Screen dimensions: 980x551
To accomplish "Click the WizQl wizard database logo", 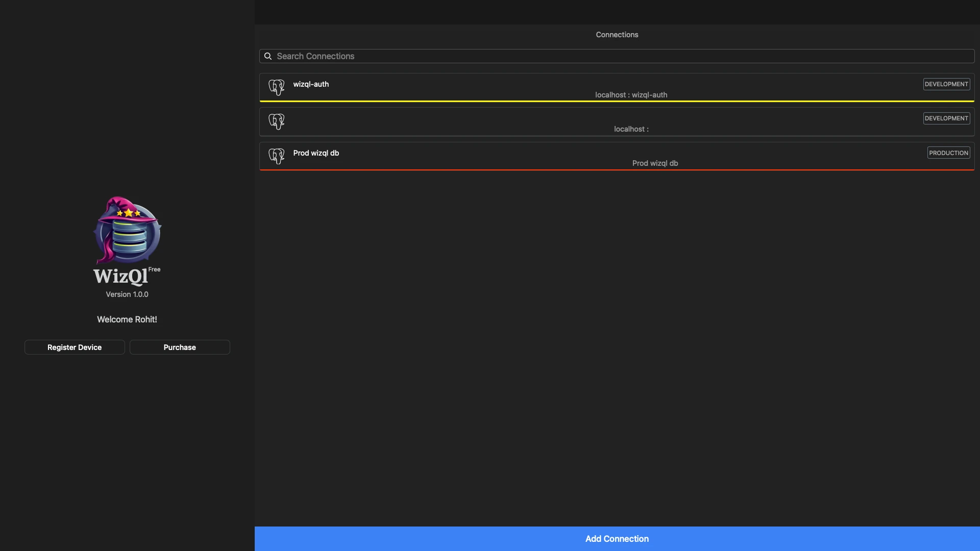I will [127, 230].
